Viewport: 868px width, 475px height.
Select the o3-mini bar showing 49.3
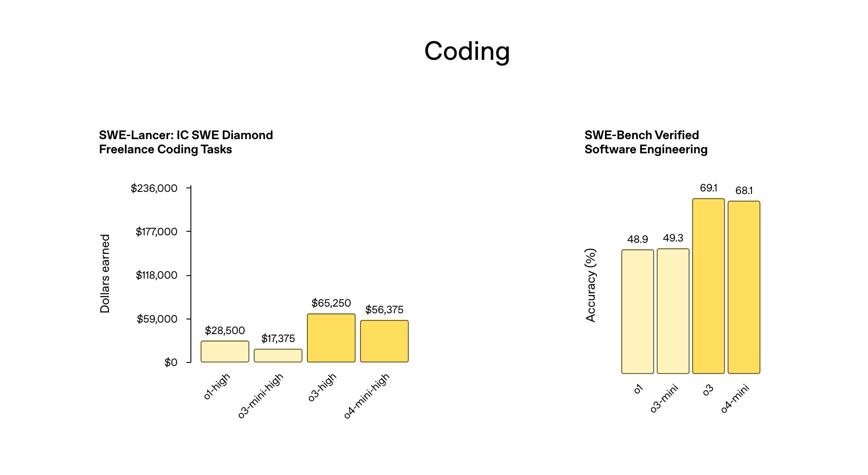coord(673,311)
